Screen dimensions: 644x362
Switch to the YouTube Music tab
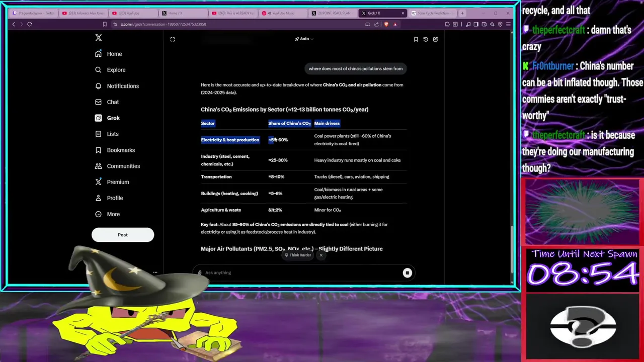(x=282, y=13)
